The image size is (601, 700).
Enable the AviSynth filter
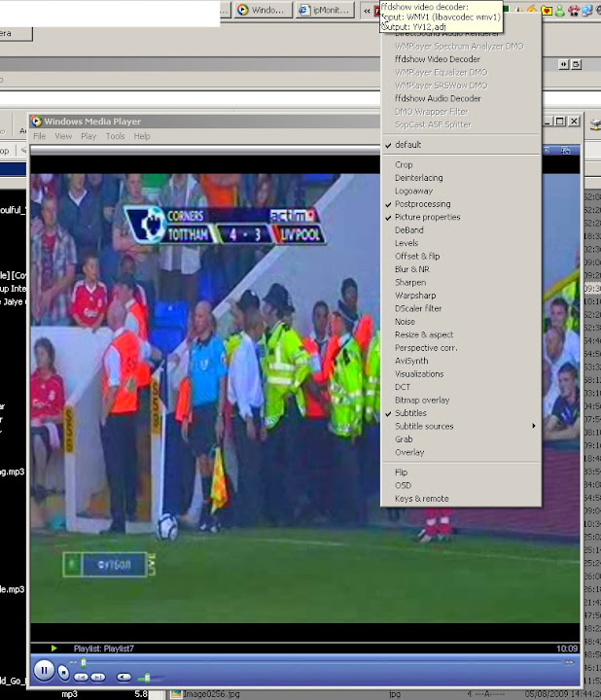click(x=461, y=361)
